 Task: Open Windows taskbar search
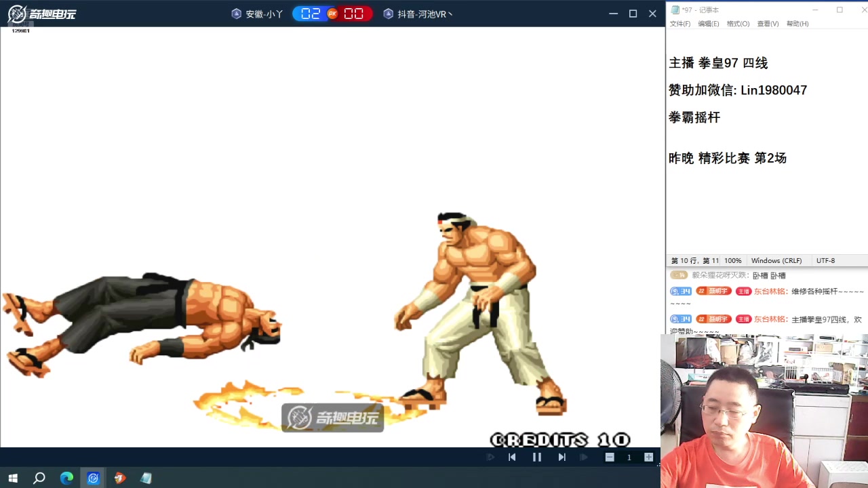pos(39,478)
